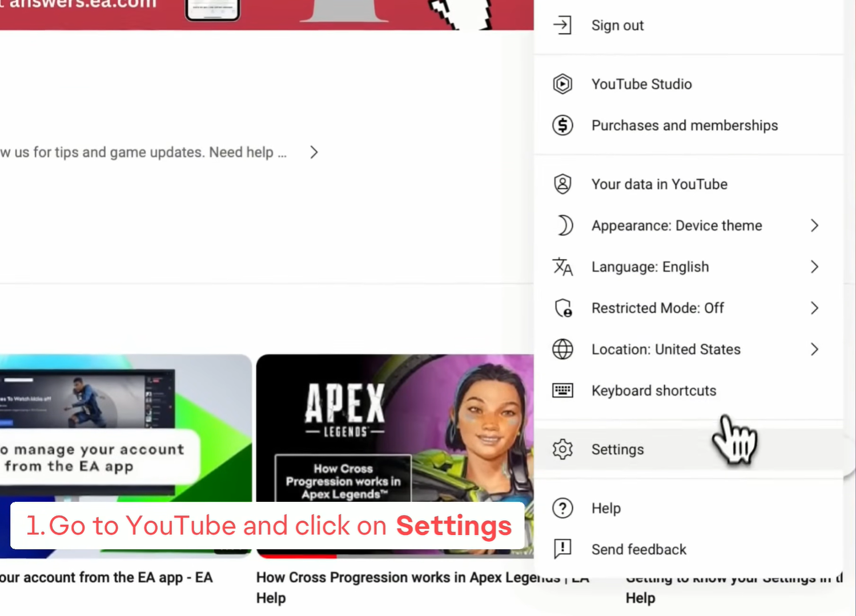The image size is (856, 616).
Task: Expand the channel description arrow after 'Need help ...'
Action: point(314,152)
